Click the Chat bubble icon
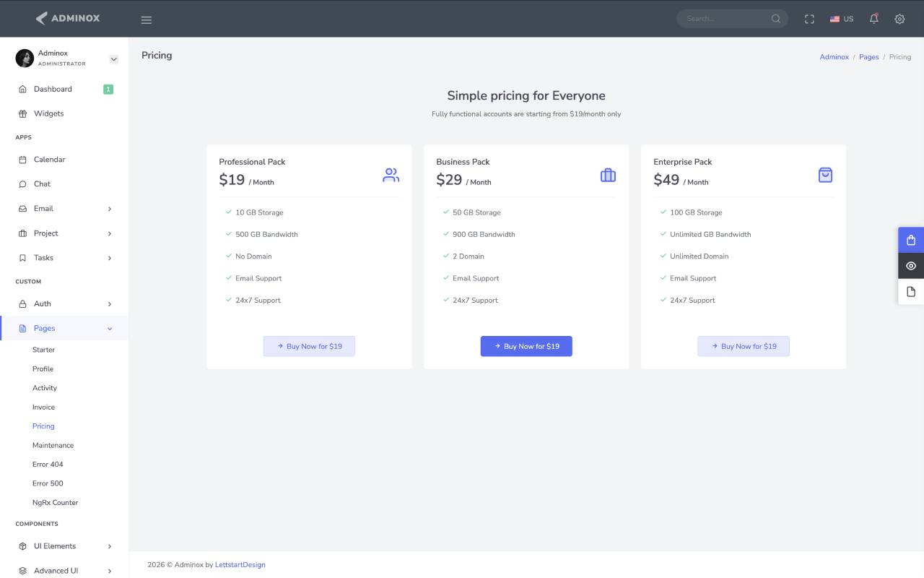The height and width of the screenshot is (578, 924). pos(22,184)
